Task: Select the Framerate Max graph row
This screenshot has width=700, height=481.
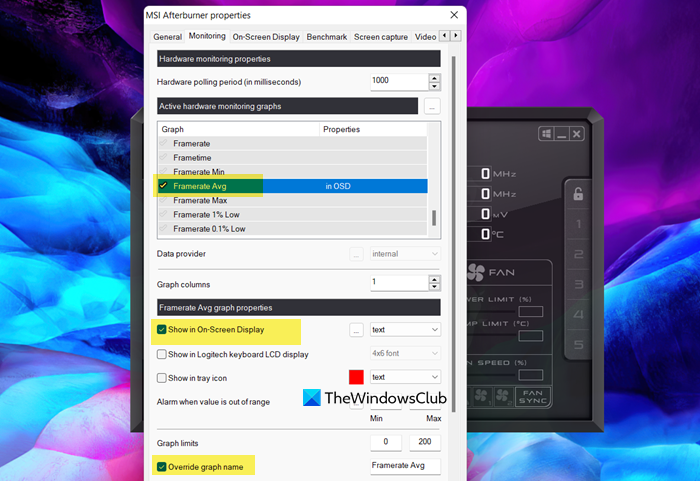Action: [x=292, y=201]
